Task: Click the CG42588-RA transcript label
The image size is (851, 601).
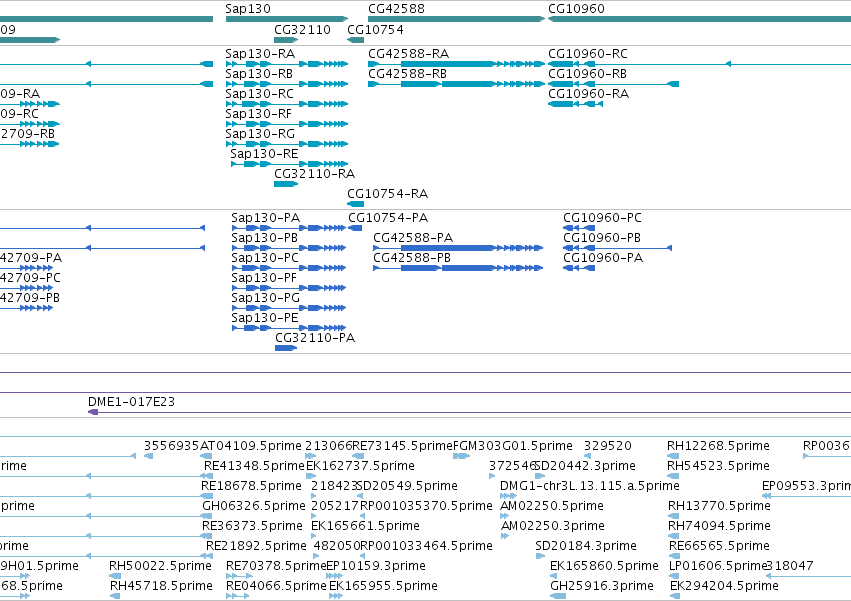Action: pyautogui.click(x=409, y=54)
